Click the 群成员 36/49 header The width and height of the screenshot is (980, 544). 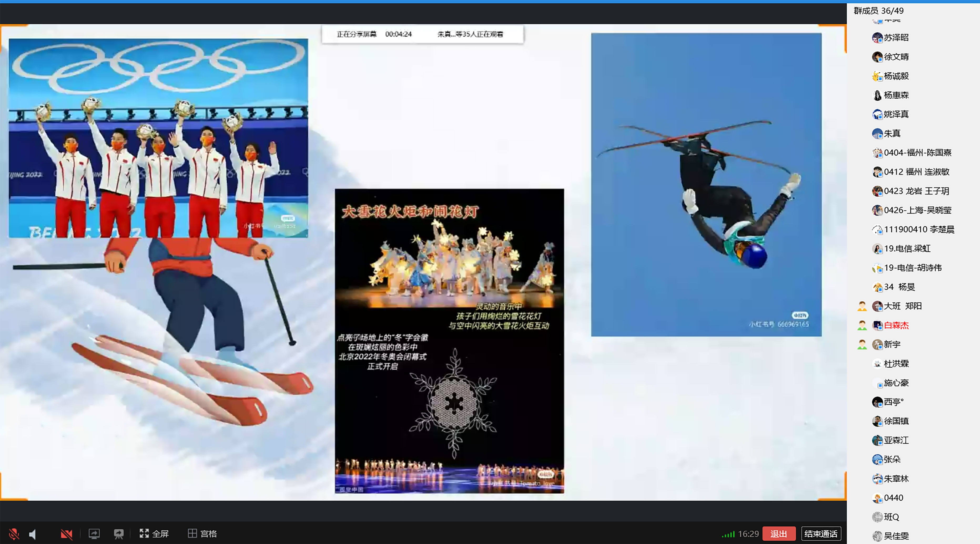[x=879, y=11]
